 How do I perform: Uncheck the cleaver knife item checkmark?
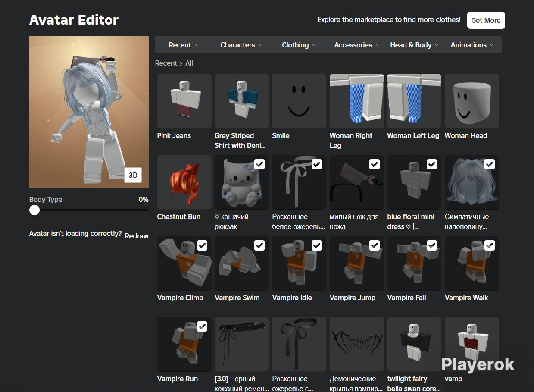[375, 164]
